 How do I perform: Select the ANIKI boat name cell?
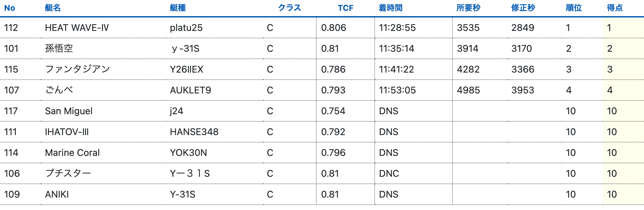pyautogui.click(x=57, y=194)
